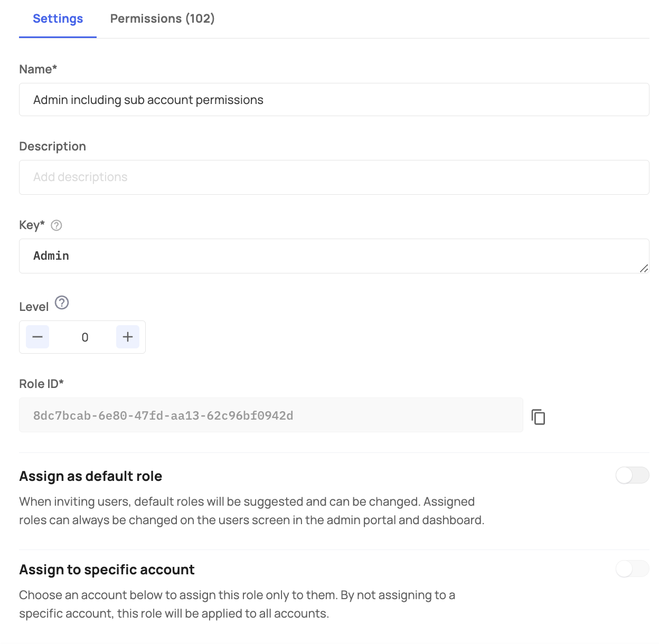
Task: Click the Role ID* field label
Action: (x=41, y=384)
